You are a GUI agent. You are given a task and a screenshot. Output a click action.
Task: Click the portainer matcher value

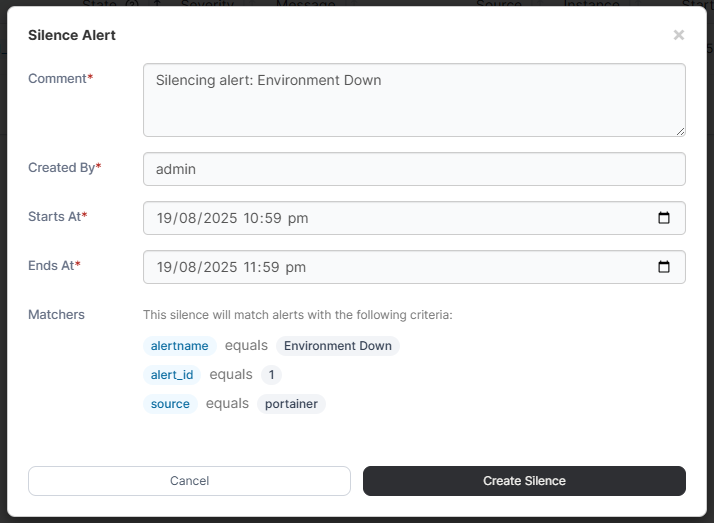click(x=292, y=404)
